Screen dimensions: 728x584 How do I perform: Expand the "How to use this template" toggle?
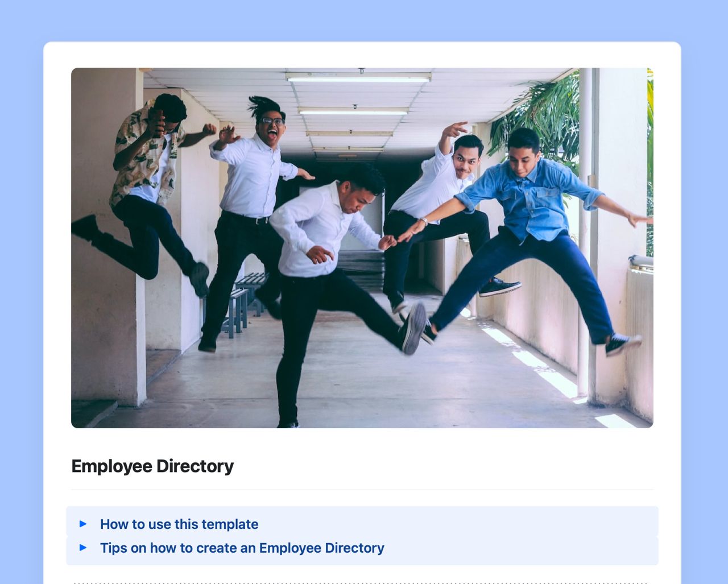[x=179, y=524]
